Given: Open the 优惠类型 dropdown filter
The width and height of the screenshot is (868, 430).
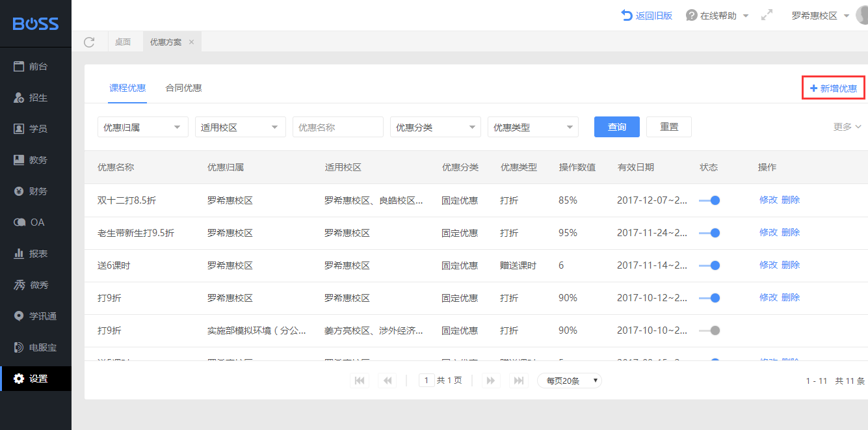Looking at the screenshot, I should coord(533,127).
